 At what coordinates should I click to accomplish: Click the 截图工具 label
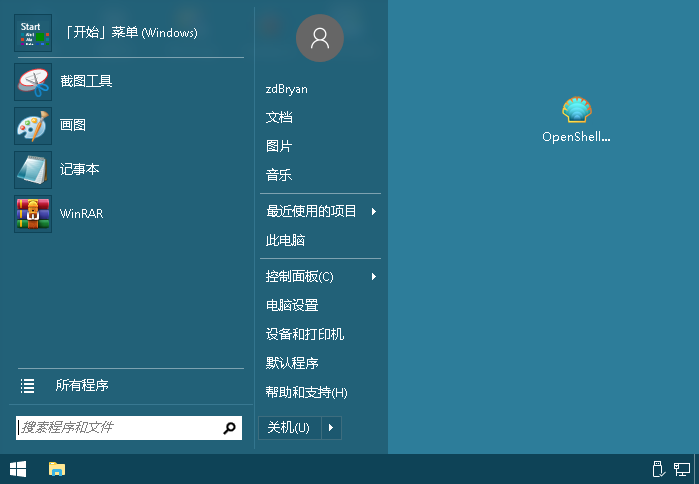click(x=86, y=81)
